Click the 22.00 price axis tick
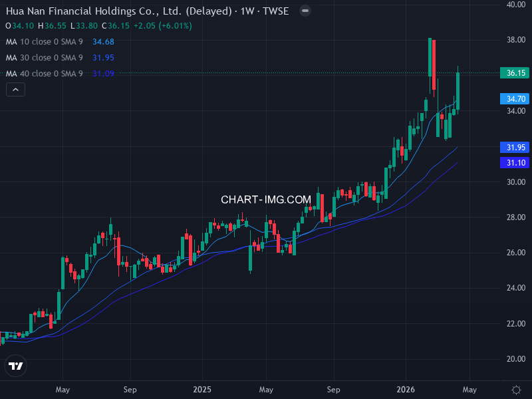The width and height of the screenshot is (532, 399). pyautogui.click(x=516, y=324)
